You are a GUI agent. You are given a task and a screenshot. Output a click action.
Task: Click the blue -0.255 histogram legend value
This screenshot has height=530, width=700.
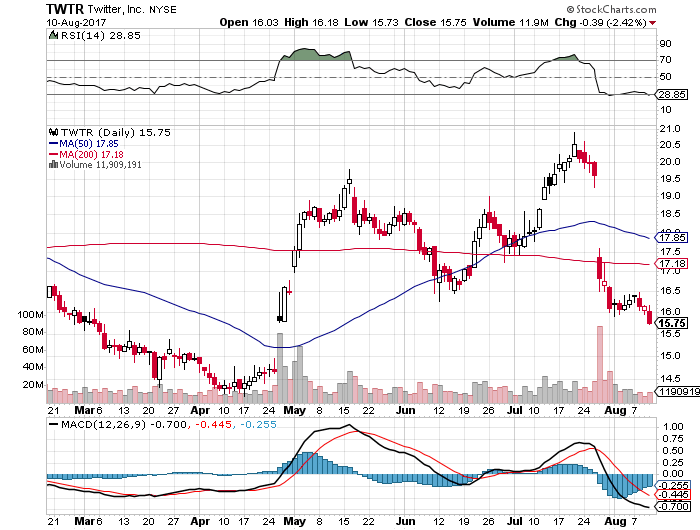tap(257, 424)
